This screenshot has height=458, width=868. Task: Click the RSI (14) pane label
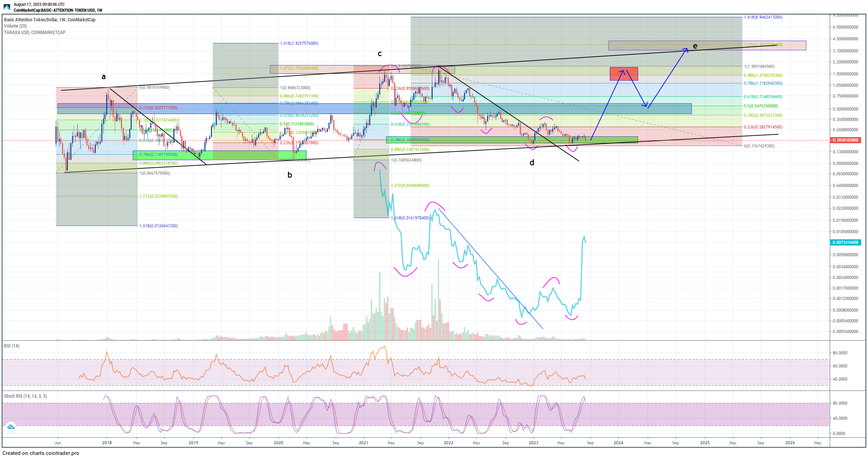12,346
